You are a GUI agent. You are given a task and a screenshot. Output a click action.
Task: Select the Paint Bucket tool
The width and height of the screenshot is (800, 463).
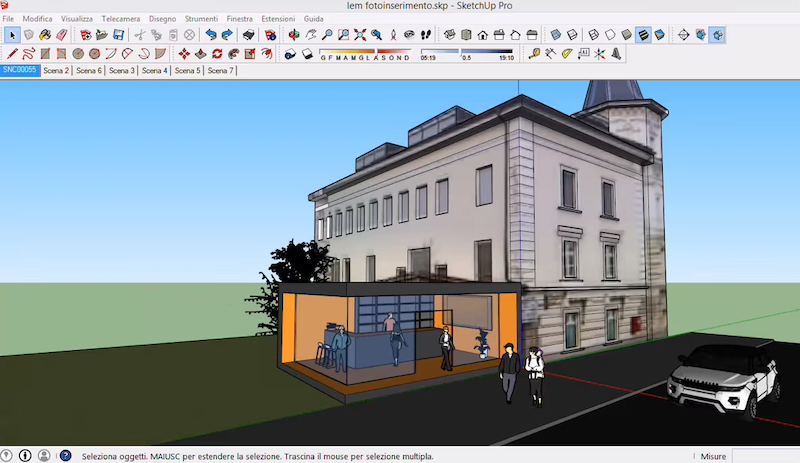click(x=46, y=35)
